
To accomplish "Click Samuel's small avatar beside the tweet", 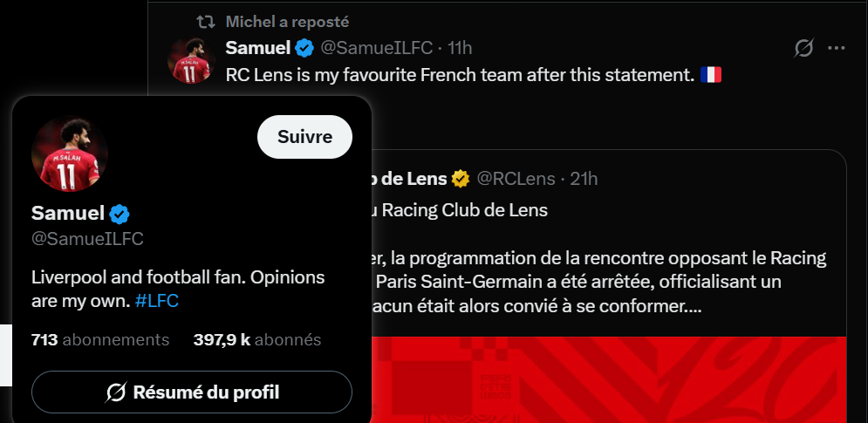I will (192, 61).
